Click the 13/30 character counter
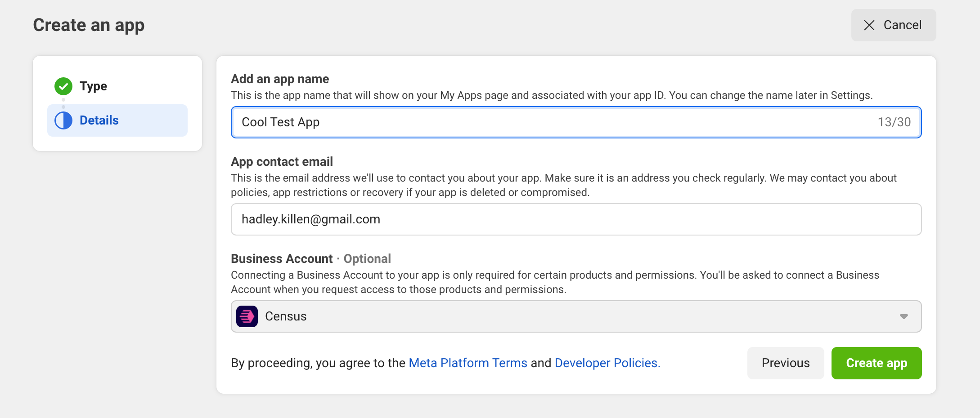 pos(894,122)
